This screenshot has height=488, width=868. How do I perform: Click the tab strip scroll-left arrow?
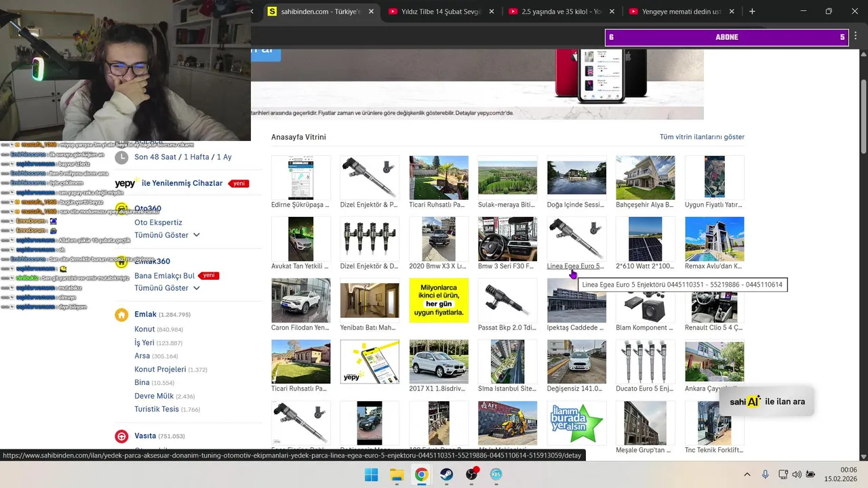(x=252, y=12)
